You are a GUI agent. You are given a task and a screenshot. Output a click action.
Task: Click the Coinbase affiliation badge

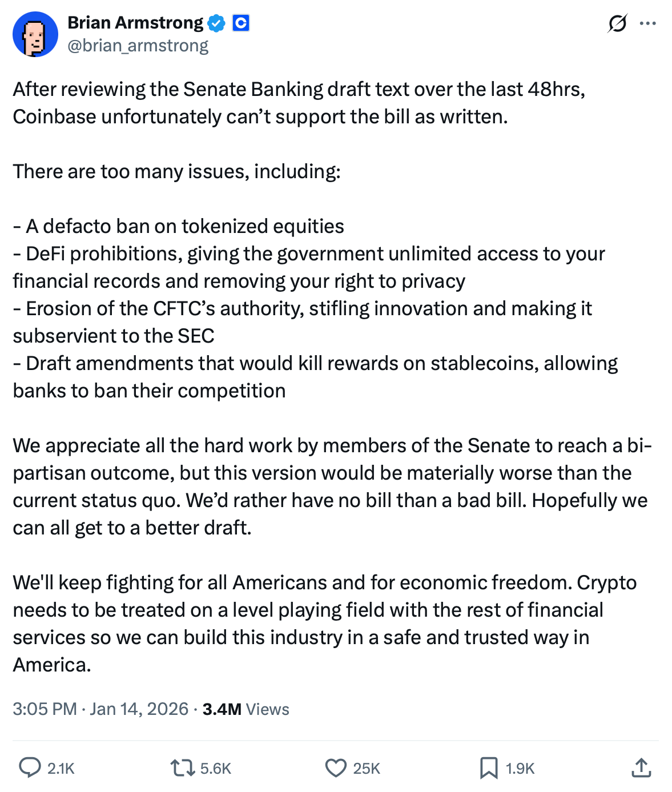point(241,23)
